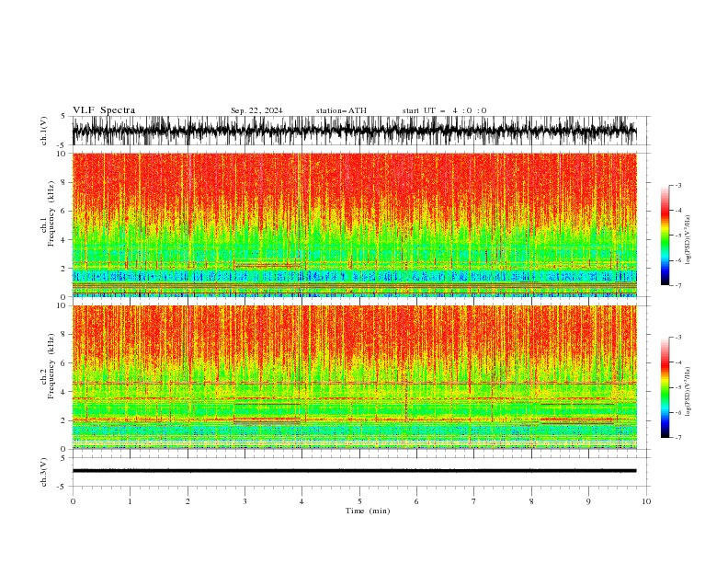The image size is (728, 563).
Task: Click the "ch.3(V)" axis label
Action: point(44,472)
